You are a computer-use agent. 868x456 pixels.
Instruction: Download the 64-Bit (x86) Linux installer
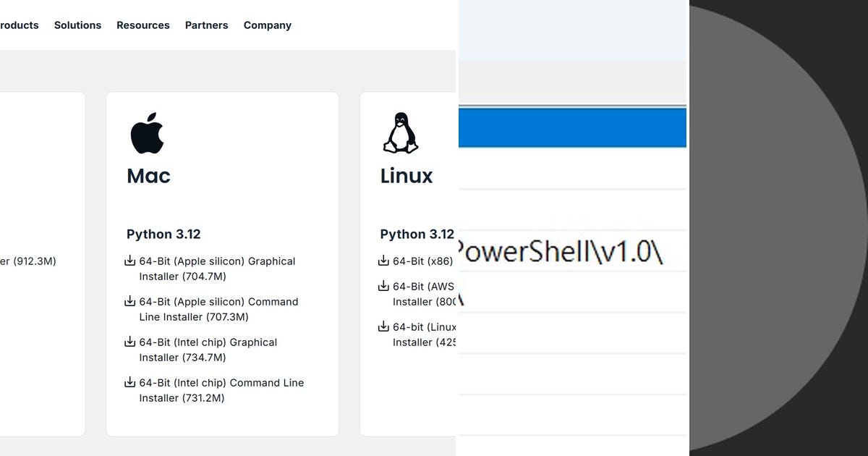pyautogui.click(x=423, y=261)
